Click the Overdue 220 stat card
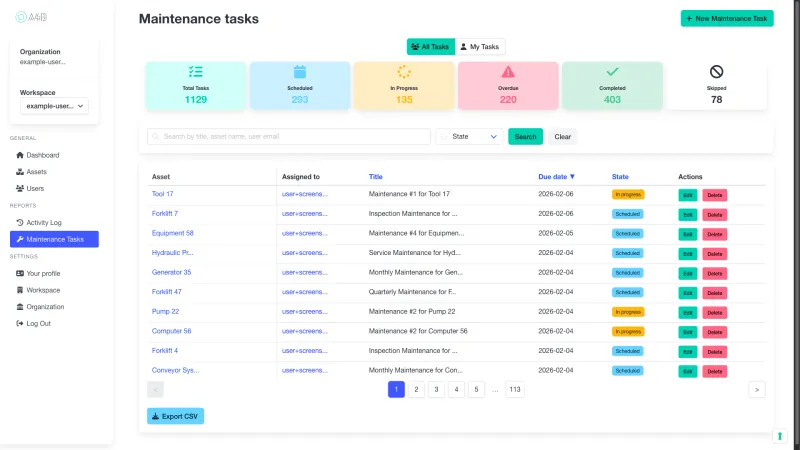The image size is (800, 450). [508, 86]
